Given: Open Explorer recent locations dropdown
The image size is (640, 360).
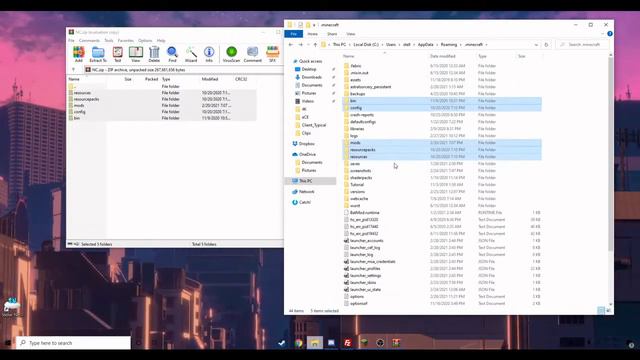Looking at the screenshot, I should click(x=308, y=44).
